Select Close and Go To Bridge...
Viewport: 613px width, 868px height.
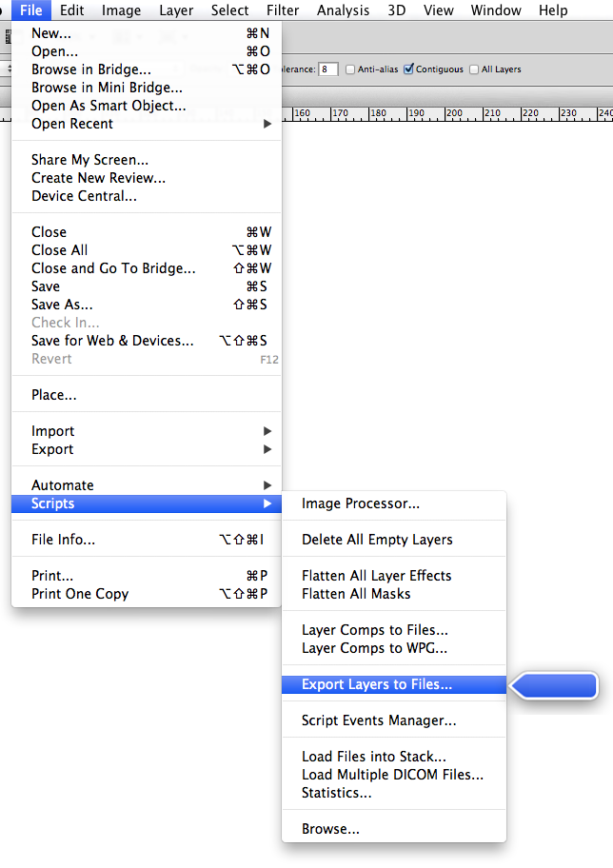coord(147,268)
